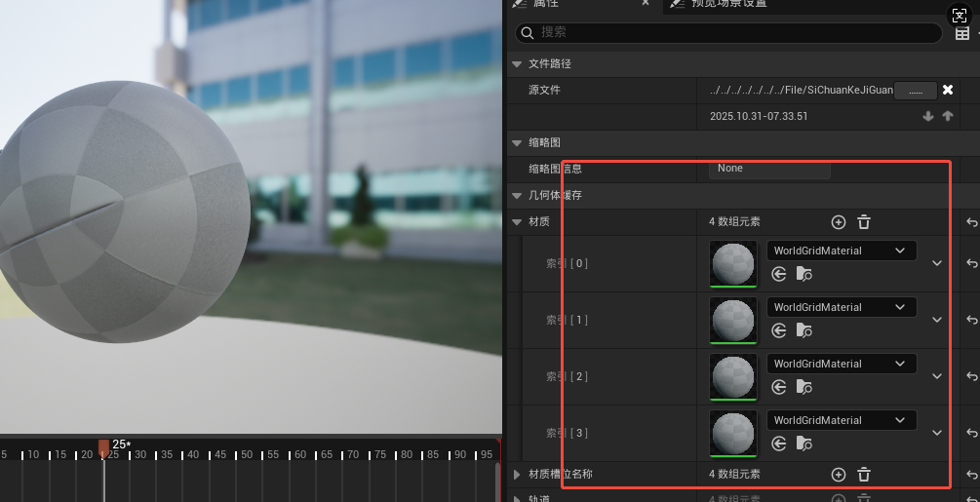Reset 索引 [ 2 ] material to default
Viewport: 980px width, 502px height.
[x=972, y=376]
